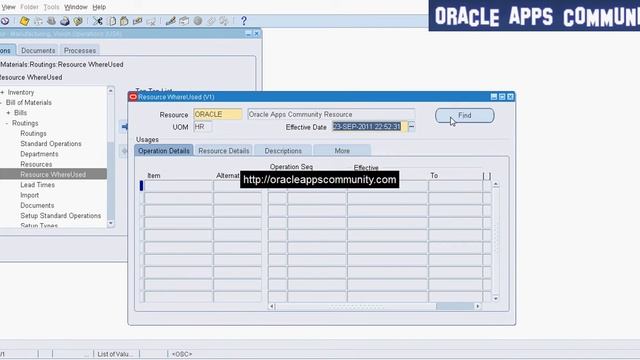This screenshot has width=640, height=360.
Task: Switch to the Descriptions tab
Action: point(283,151)
